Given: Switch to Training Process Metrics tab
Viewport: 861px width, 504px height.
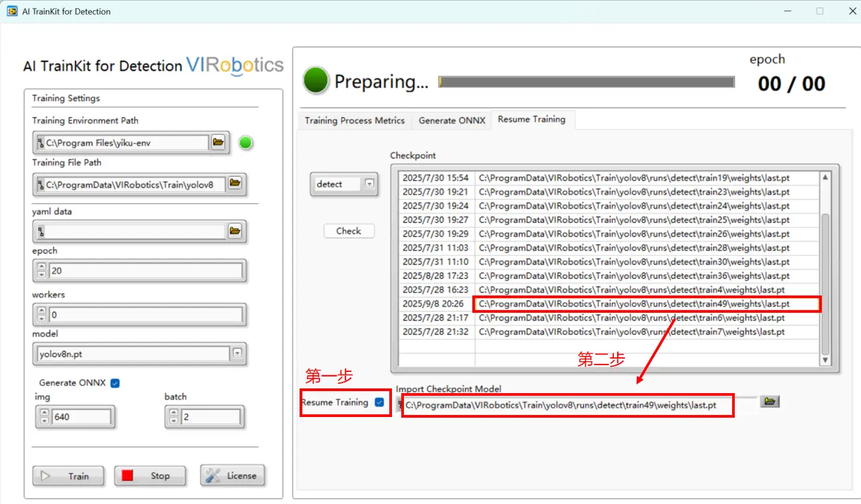Looking at the screenshot, I should click(x=354, y=120).
